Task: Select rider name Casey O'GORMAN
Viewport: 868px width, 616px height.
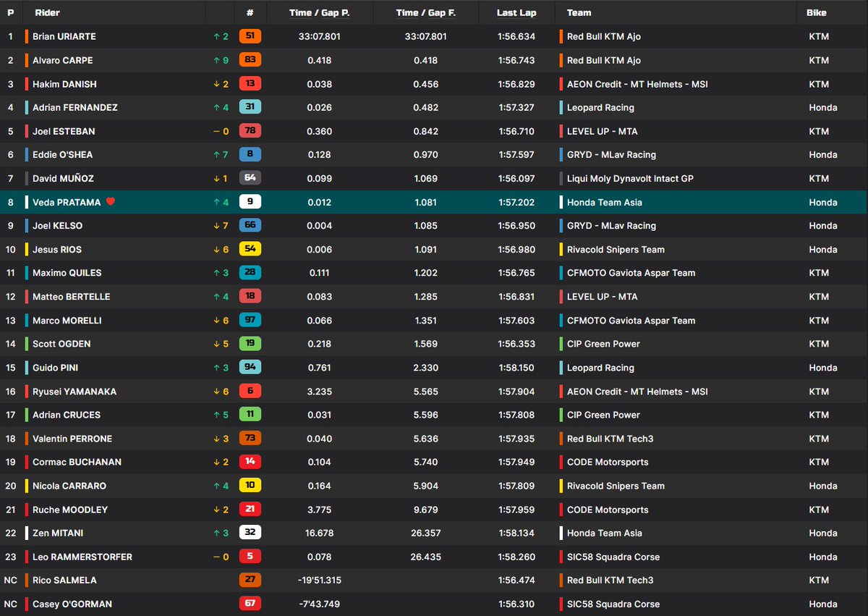Action: pos(72,604)
